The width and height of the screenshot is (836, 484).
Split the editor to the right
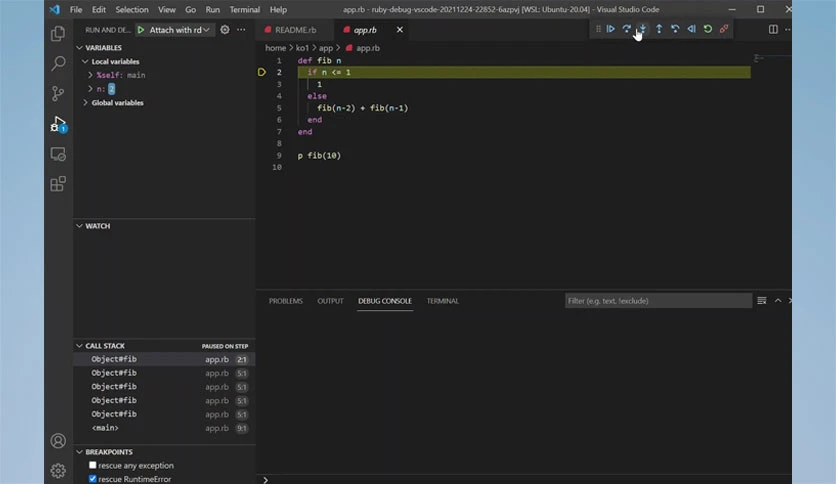[773, 29]
